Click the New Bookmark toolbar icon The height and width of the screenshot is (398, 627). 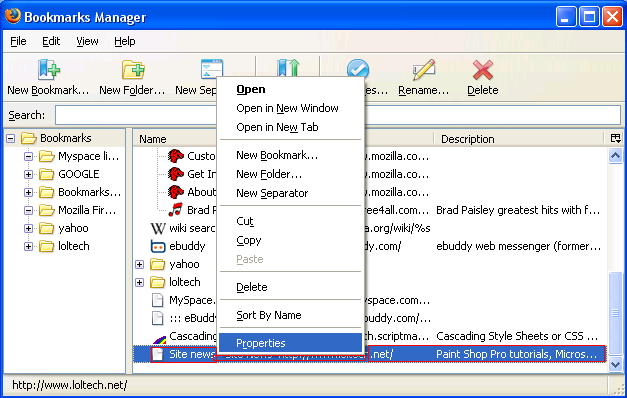click(49, 69)
